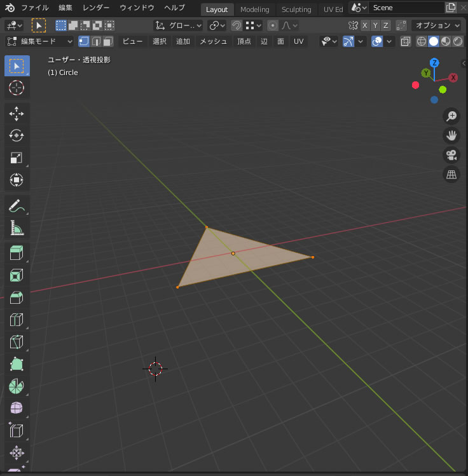The image size is (468, 476).
Task: Click the blue Z axis gizmo ball
Action: (434, 63)
